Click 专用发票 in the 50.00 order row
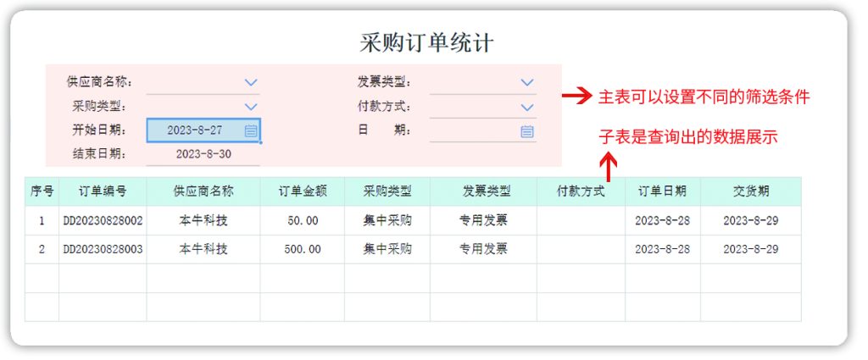868x360 pixels. pos(483,220)
